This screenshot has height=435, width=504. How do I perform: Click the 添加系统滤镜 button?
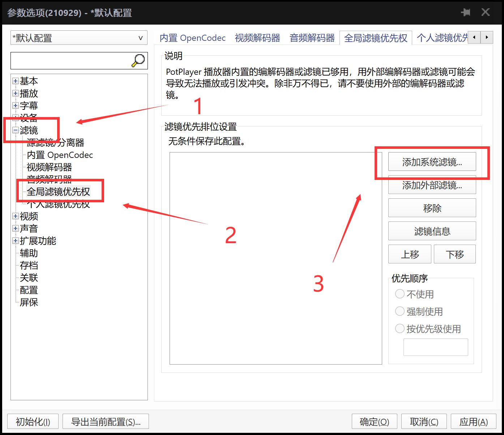point(432,162)
